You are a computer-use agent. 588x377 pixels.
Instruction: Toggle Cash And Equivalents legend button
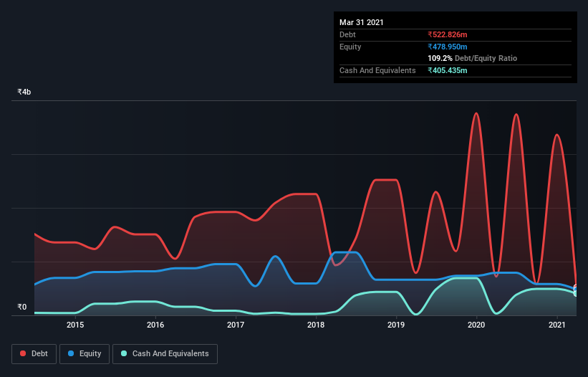point(165,354)
